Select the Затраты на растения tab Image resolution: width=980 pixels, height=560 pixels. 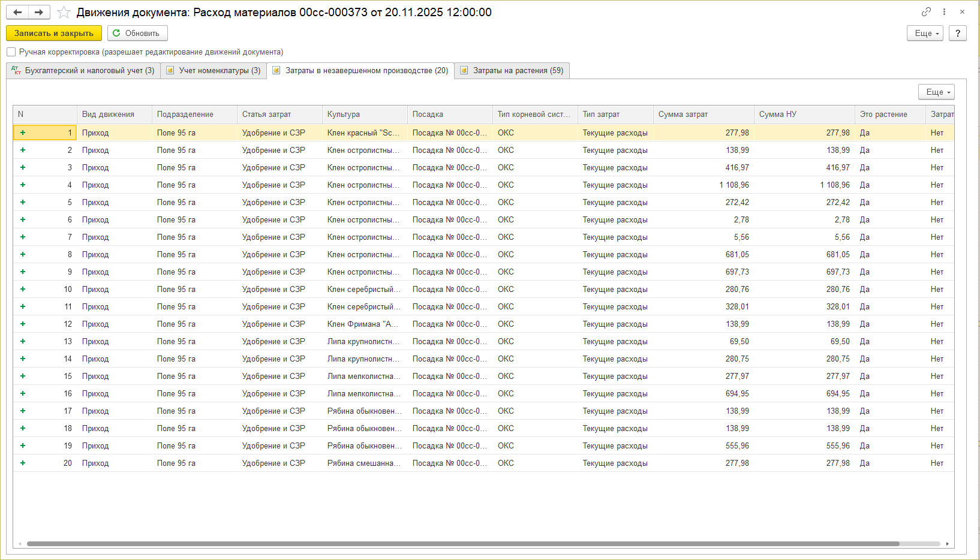point(512,71)
